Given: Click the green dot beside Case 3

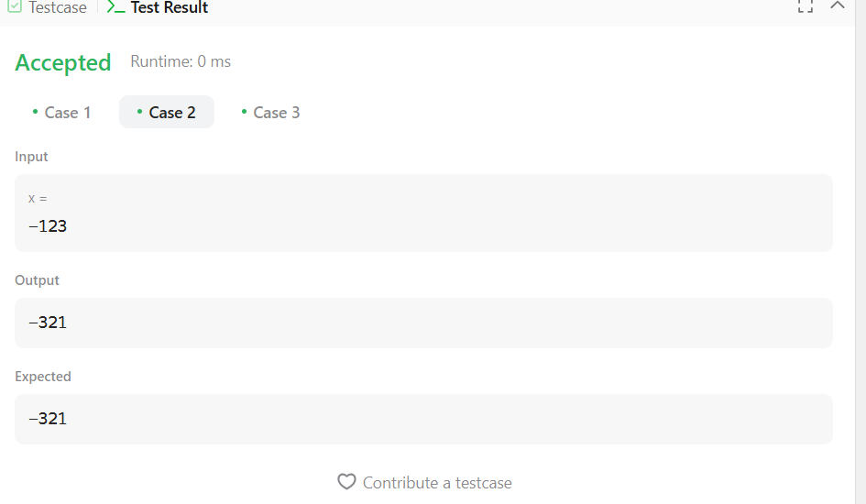Looking at the screenshot, I should (x=244, y=112).
